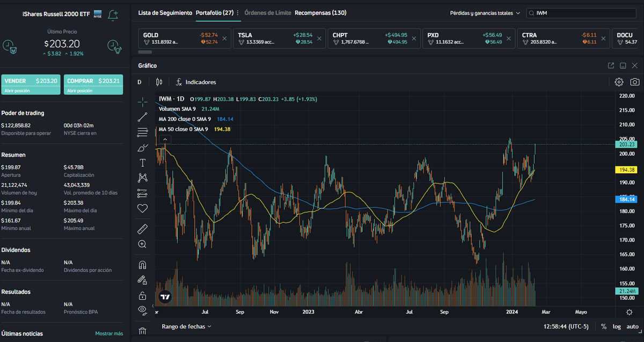
Task: Select the MA 50 close indicator legend
Action: (183, 129)
